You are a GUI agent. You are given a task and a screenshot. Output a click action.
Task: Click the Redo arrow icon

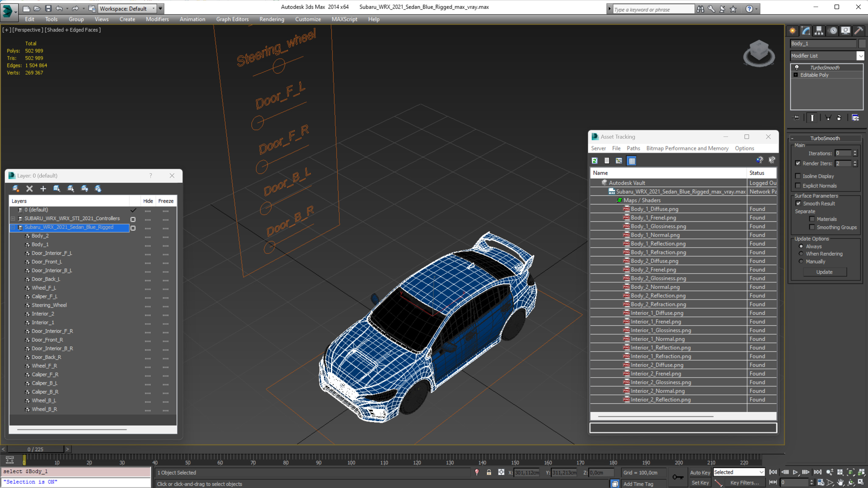point(75,9)
